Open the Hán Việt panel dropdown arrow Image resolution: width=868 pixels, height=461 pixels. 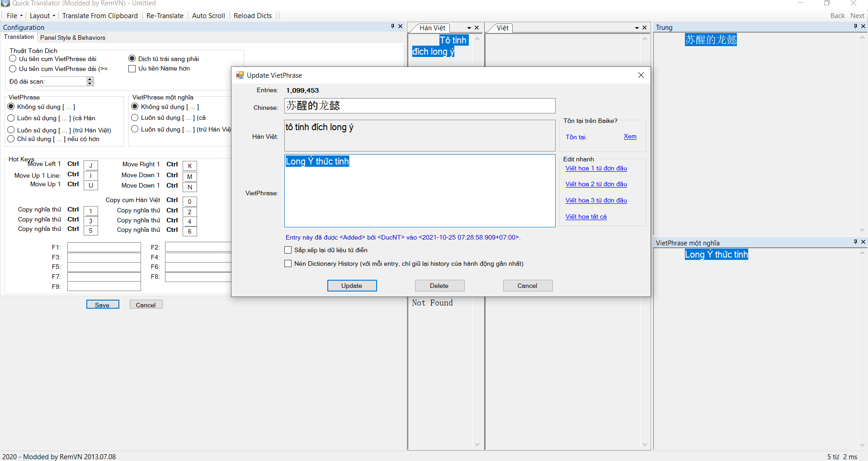pos(469,28)
